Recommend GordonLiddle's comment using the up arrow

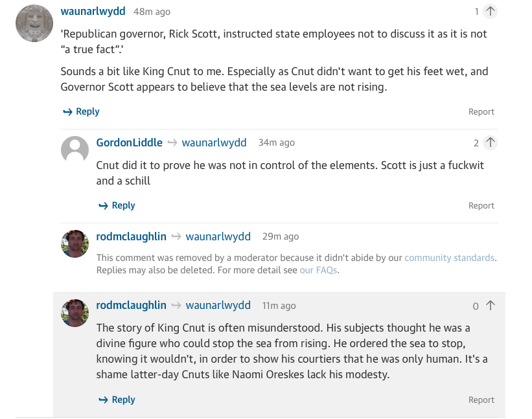pos(490,142)
